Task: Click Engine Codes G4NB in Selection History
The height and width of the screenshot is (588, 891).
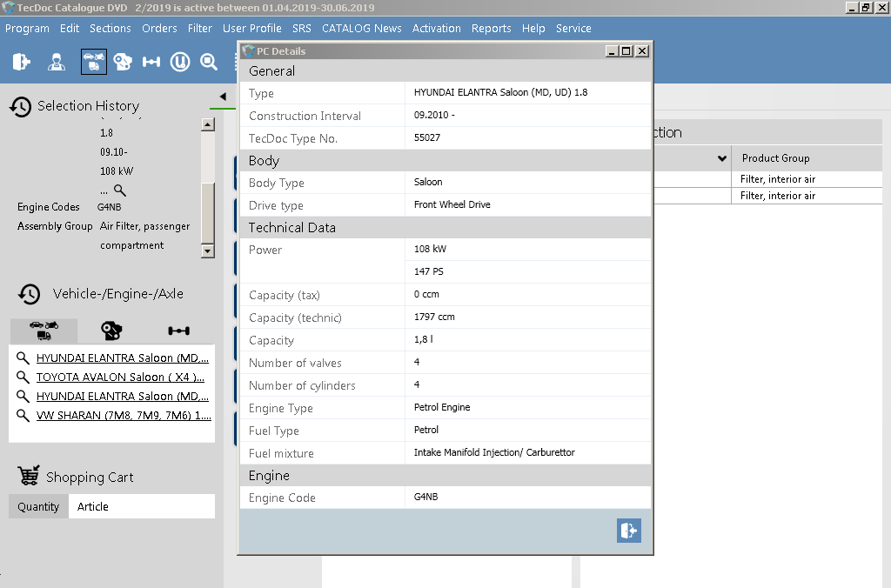Action: pyautogui.click(x=109, y=207)
